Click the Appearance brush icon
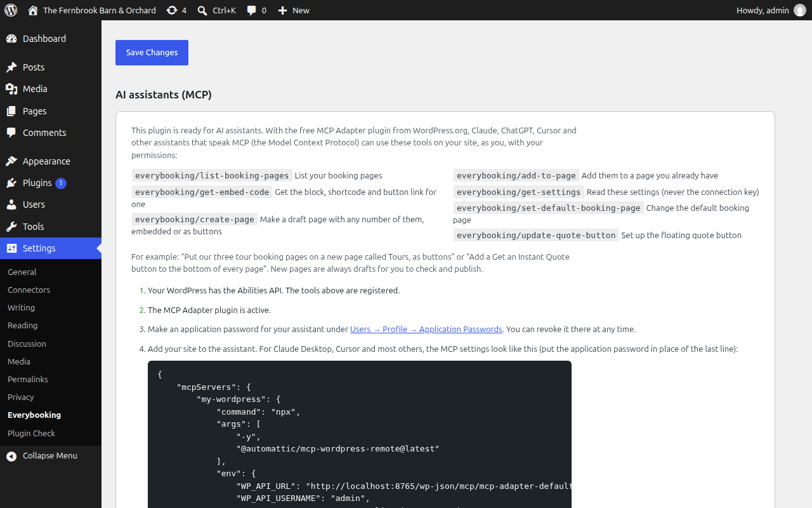 11,161
